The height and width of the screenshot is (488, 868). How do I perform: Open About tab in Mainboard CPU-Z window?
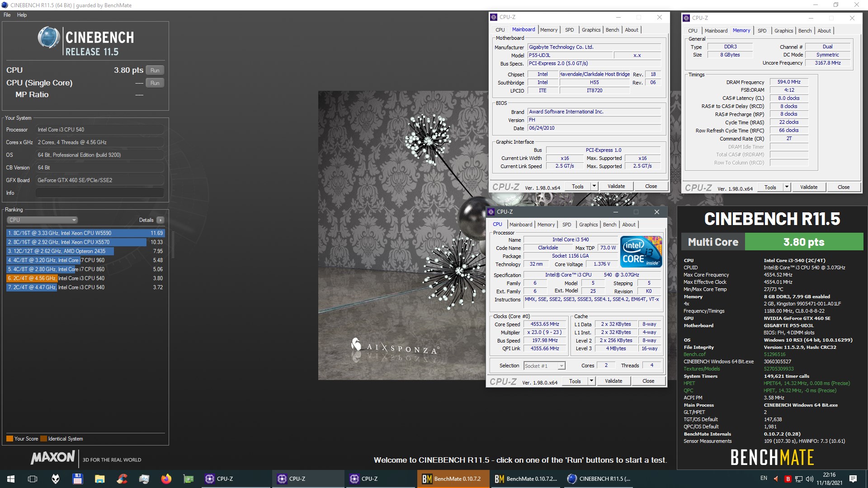pyautogui.click(x=632, y=30)
